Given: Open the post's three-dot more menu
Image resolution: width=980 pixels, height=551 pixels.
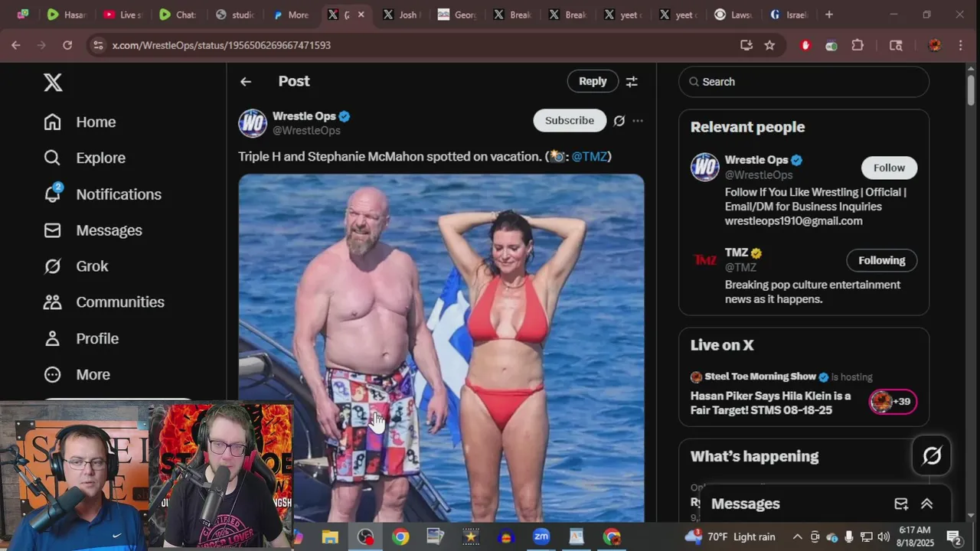Looking at the screenshot, I should (x=638, y=121).
